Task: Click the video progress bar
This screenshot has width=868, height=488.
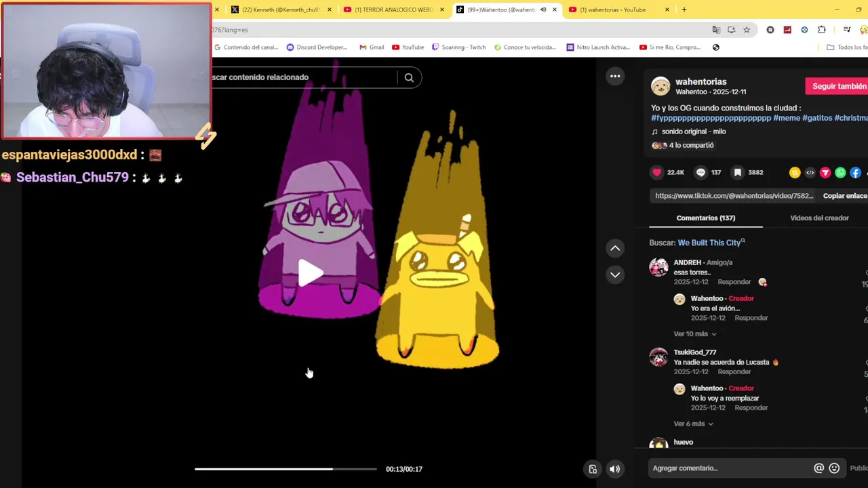Action: coord(285,469)
